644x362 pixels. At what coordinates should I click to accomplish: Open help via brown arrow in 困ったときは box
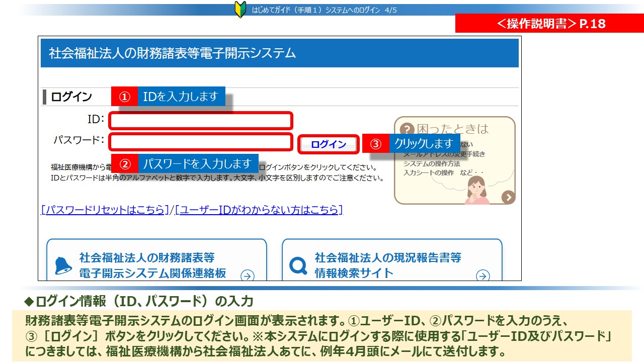coord(508,197)
